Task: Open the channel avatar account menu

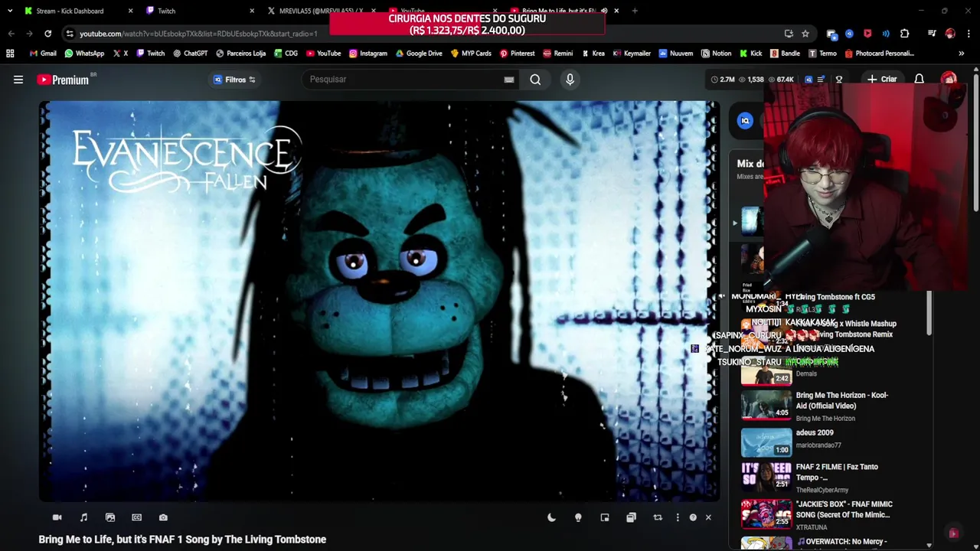Action: (x=949, y=80)
